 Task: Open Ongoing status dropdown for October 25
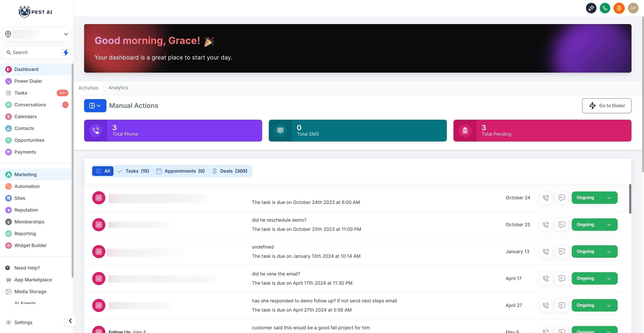tap(594, 225)
